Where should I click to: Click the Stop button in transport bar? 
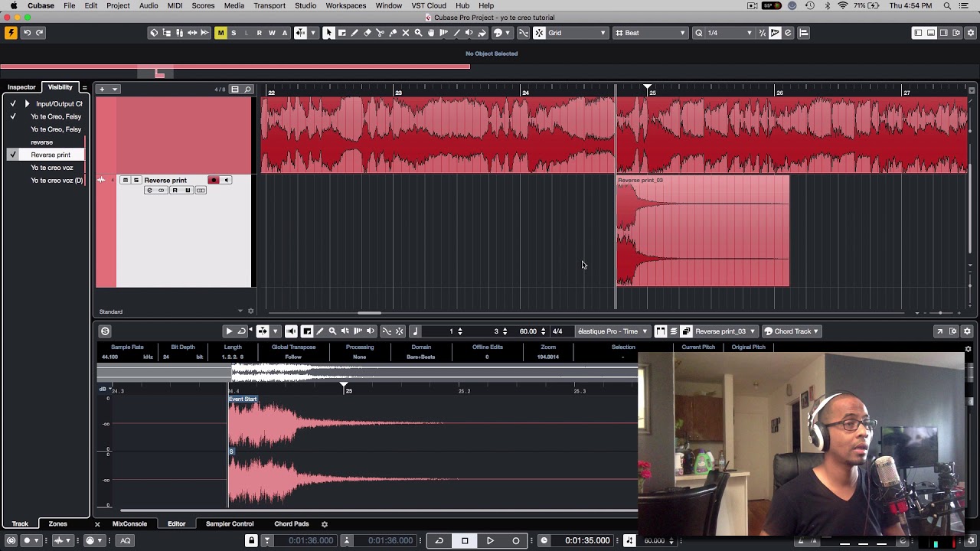pos(465,540)
